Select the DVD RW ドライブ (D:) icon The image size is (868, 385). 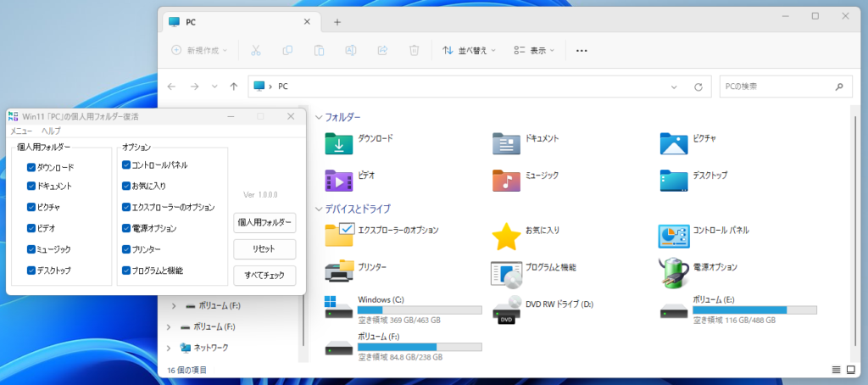click(x=507, y=310)
